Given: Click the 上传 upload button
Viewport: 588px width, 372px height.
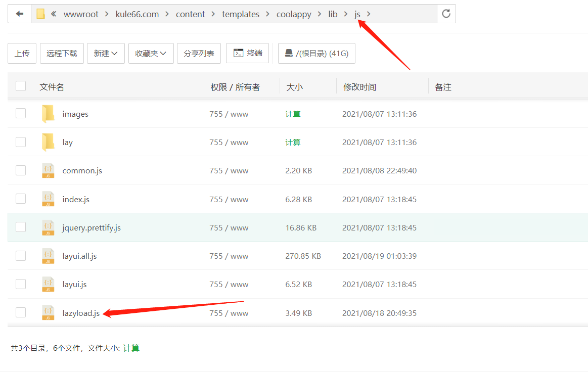Looking at the screenshot, I should (22, 53).
